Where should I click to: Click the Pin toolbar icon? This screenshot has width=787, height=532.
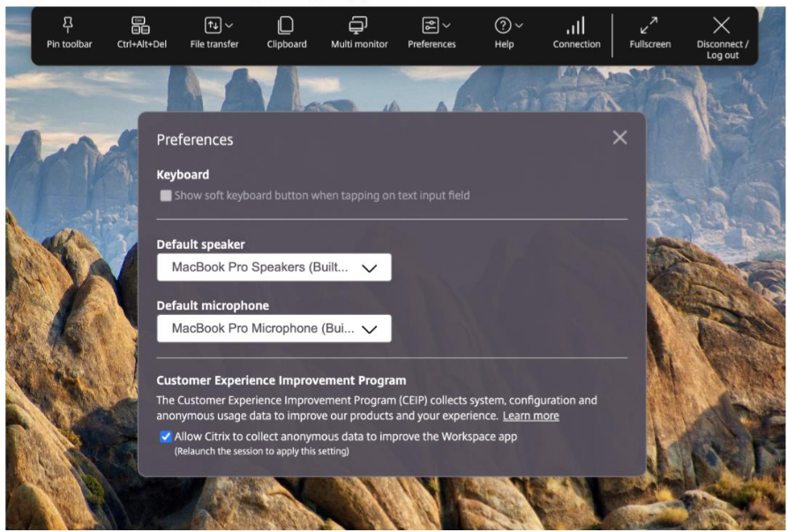coord(69,26)
